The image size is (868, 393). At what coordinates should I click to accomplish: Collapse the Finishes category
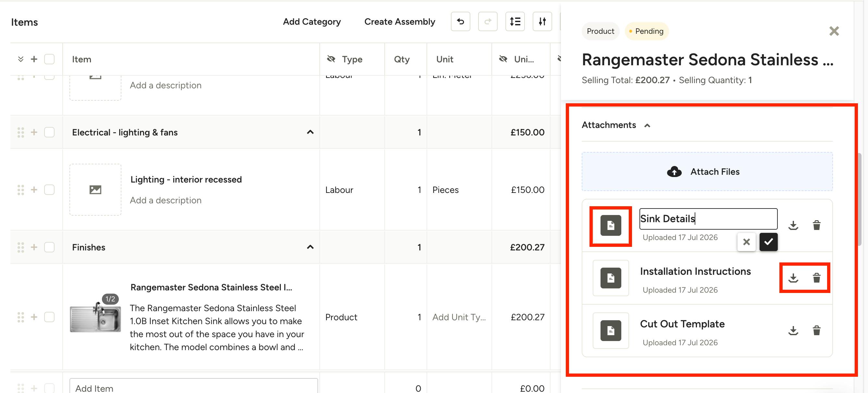click(x=310, y=247)
